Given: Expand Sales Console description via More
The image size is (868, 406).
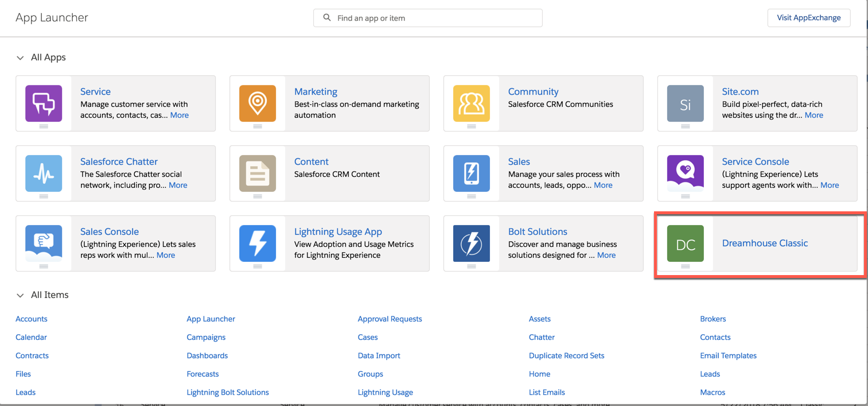Looking at the screenshot, I should (166, 255).
